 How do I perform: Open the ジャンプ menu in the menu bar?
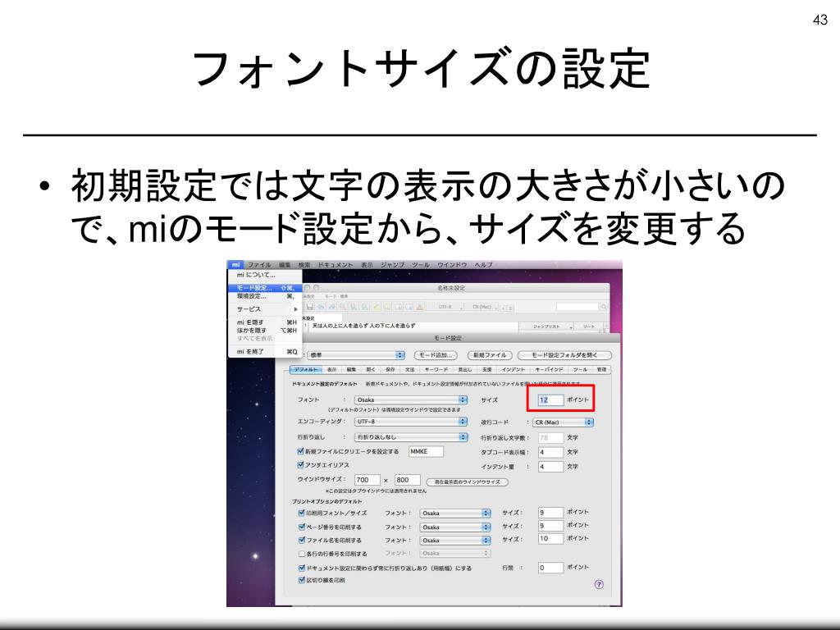392,265
